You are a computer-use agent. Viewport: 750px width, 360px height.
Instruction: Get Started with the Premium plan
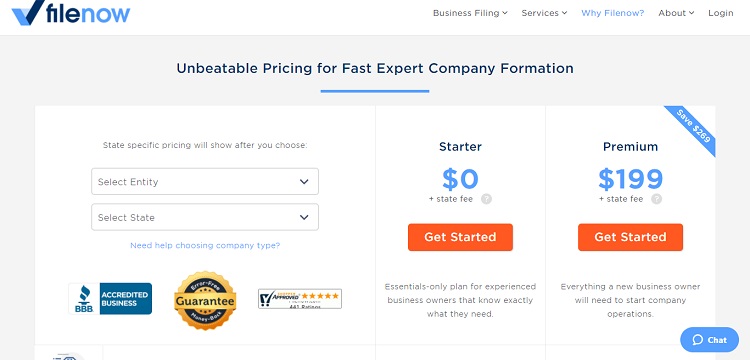coord(630,237)
